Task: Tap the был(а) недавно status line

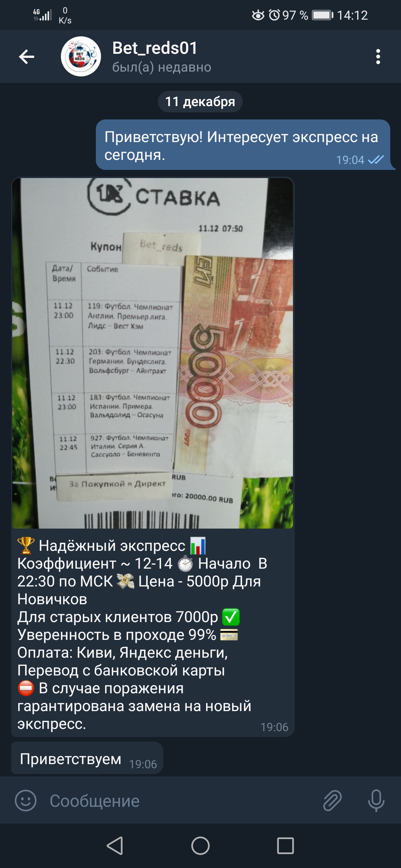Action: click(x=162, y=67)
